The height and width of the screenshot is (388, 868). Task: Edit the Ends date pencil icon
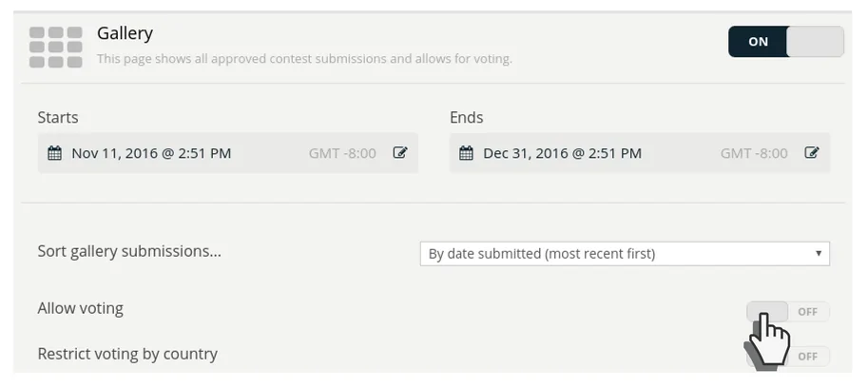(x=812, y=153)
